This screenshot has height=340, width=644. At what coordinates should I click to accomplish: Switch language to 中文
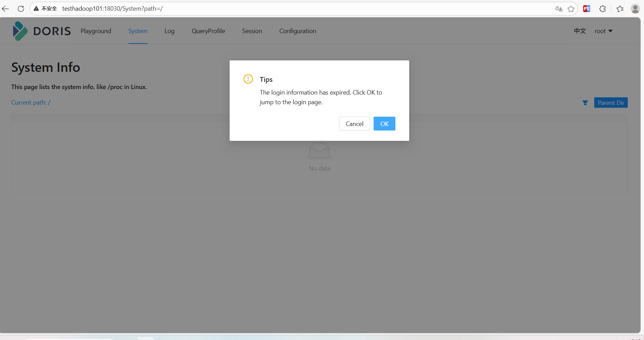(580, 31)
